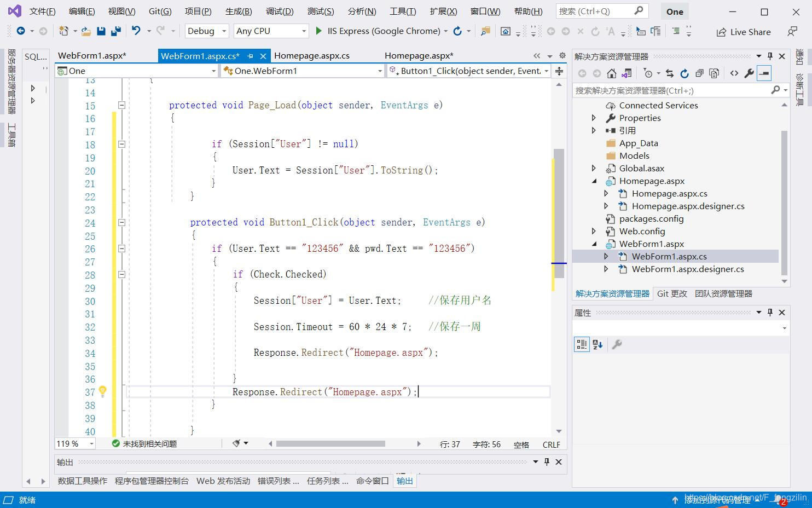Open the 错误列表 tab at bottom
812x508 pixels.
[x=278, y=481]
